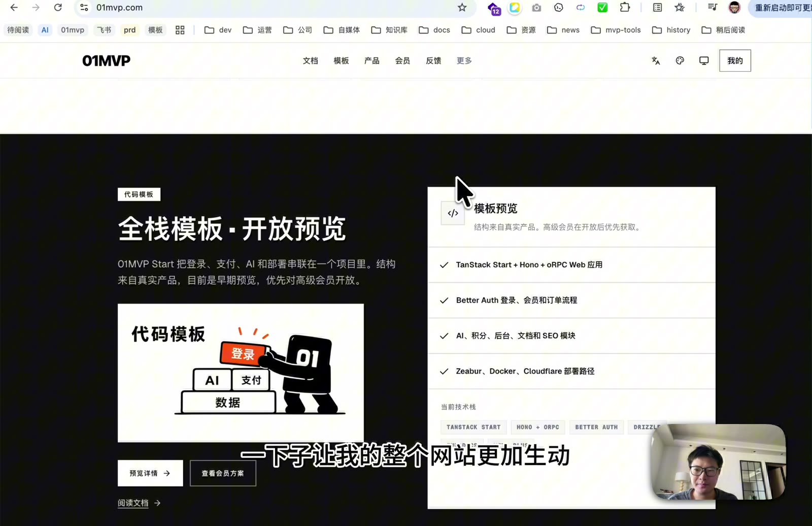812x526 pixels.
Task: Click the AI、积分、后台、文档和 SEO 模块 row
Action: pos(571,336)
